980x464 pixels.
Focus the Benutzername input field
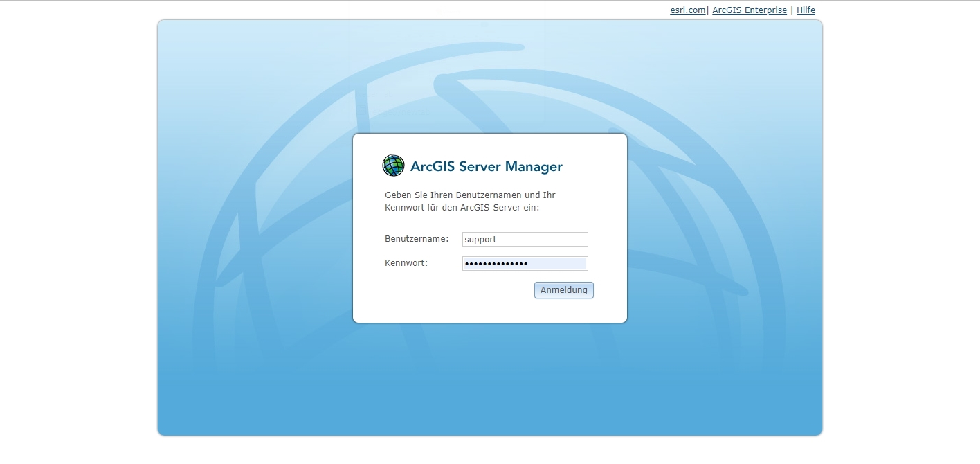525,240
